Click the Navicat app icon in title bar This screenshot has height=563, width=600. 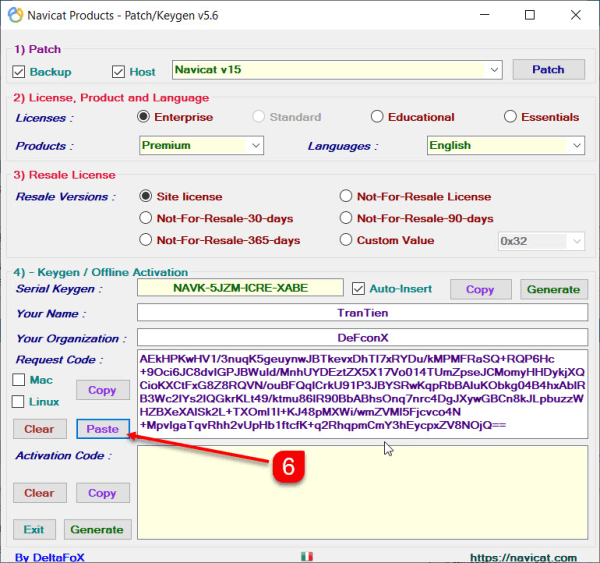coord(15,15)
